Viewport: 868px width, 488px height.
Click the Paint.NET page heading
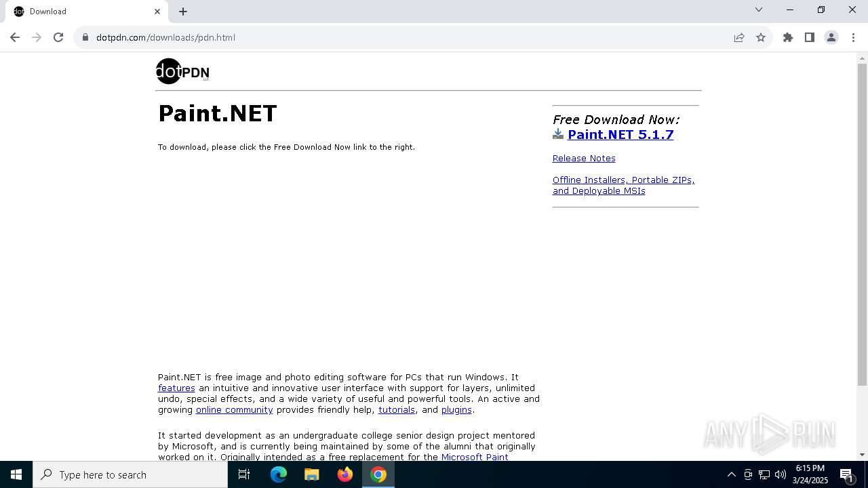(x=218, y=113)
